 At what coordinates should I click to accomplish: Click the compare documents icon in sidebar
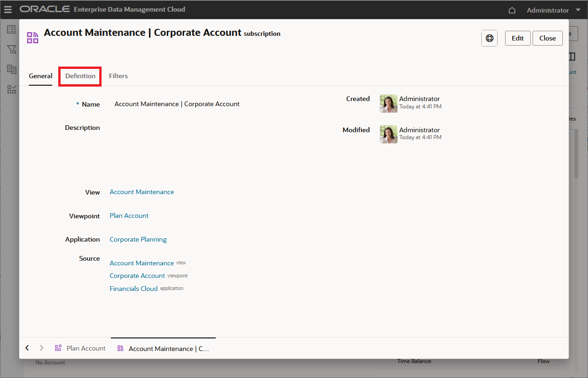coord(11,69)
